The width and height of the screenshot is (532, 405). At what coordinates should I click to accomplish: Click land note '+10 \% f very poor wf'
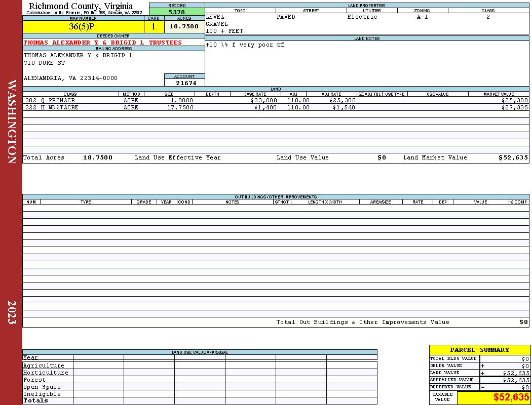pos(245,45)
